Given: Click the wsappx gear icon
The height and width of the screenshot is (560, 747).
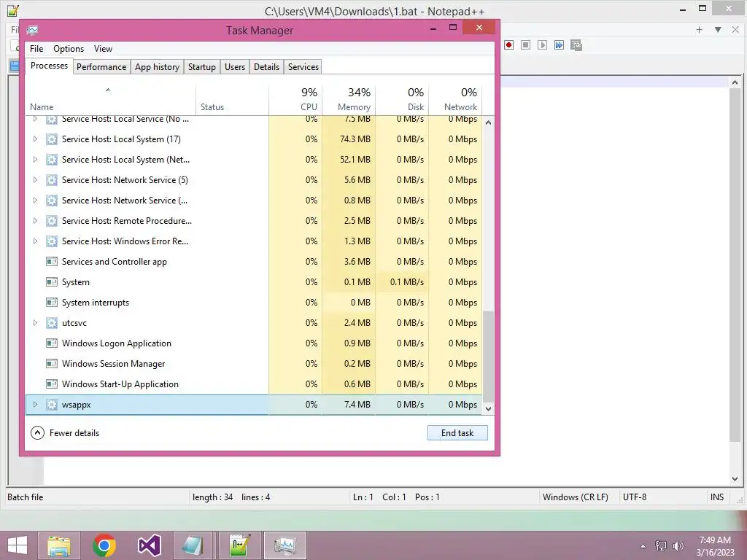Looking at the screenshot, I should click(x=52, y=405).
